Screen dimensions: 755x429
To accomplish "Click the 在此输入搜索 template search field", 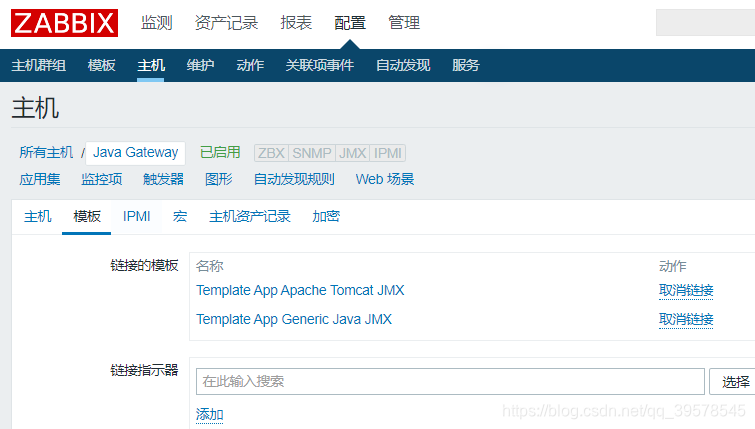I will (x=450, y=381).
